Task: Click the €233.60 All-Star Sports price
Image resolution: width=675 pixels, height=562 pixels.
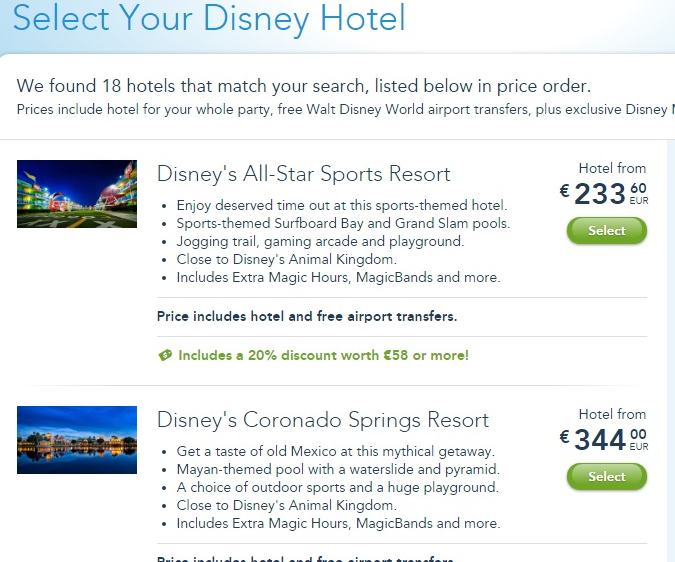Action: [604, 193]
